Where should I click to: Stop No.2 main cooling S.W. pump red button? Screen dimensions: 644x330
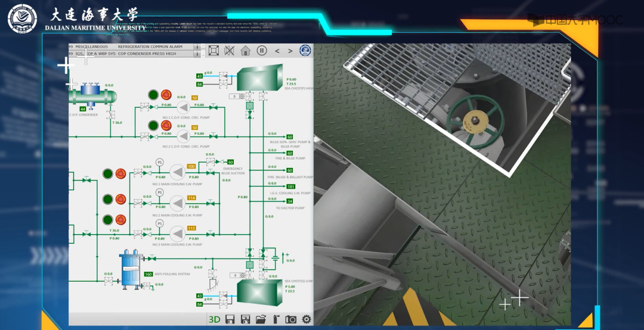click(120, 200)
